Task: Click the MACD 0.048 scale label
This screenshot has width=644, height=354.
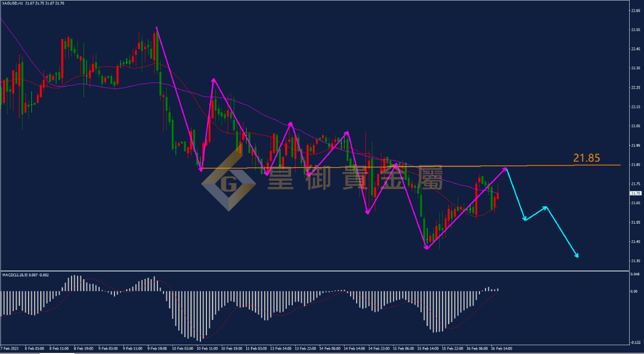Action: click(635, 274)
